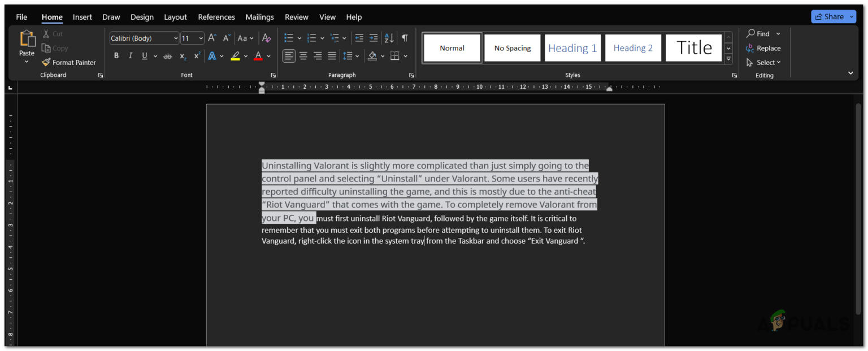Open the Paragraph settings dialog launcher
868x351 pixels.
click(411, 75)
